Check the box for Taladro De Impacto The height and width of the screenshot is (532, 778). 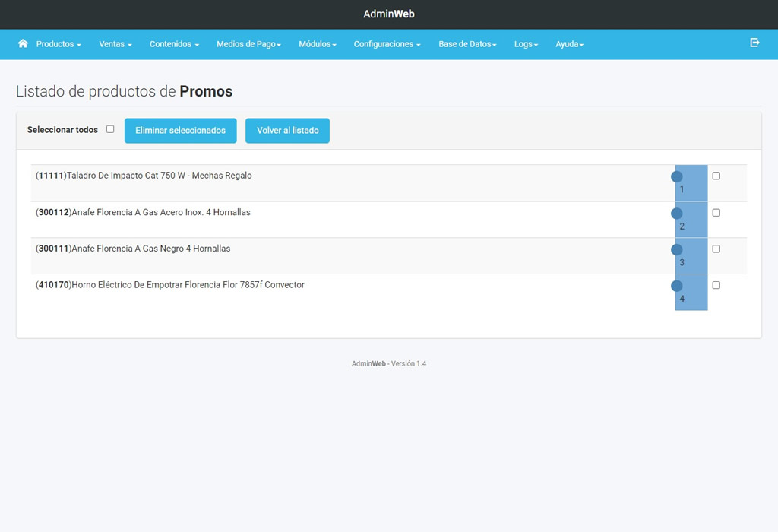click(716, 176)
